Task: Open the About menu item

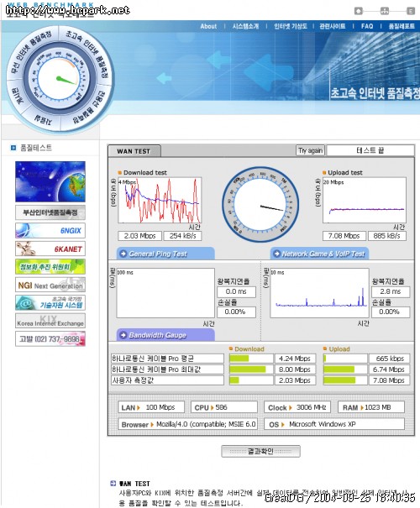Action: 208,26
